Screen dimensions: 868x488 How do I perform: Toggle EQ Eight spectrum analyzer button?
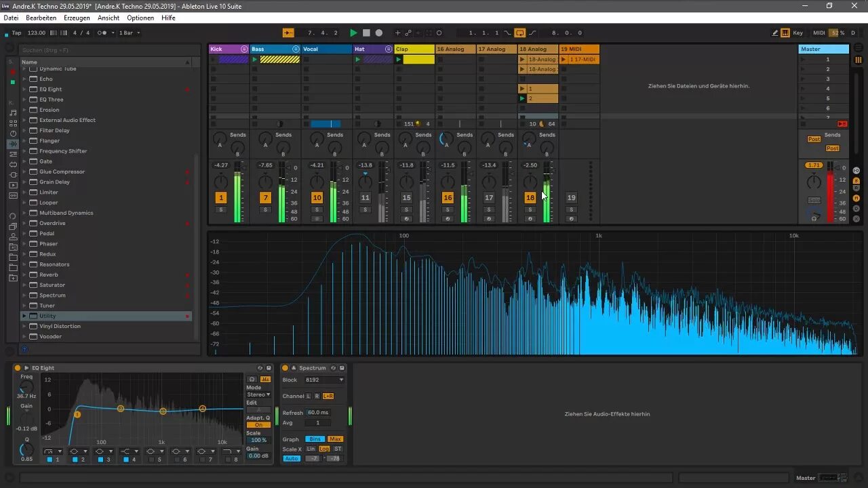point(265,380)
